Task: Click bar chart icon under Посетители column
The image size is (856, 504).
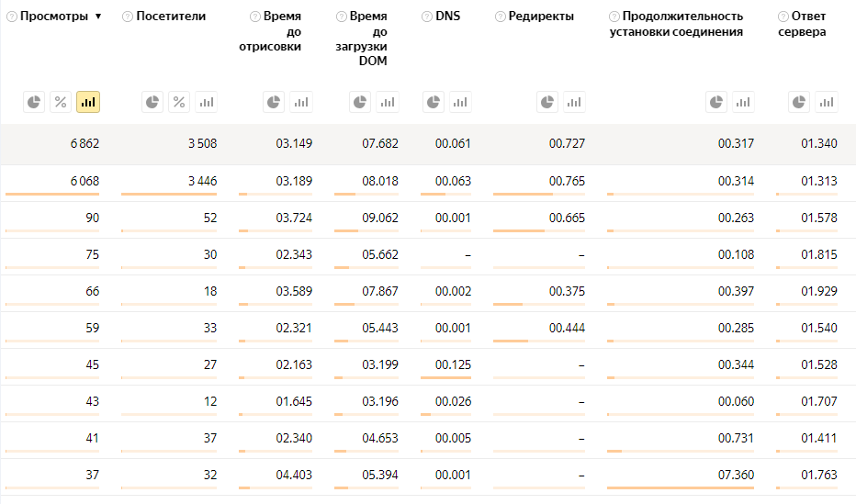Action: click(x=207, y=102)
